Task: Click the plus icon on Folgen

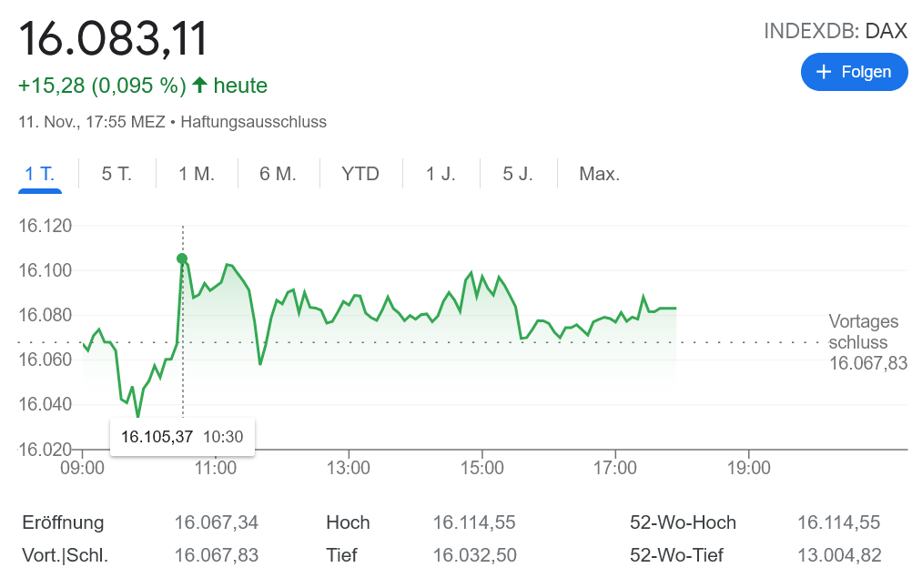Action: [x=825, y=72]
